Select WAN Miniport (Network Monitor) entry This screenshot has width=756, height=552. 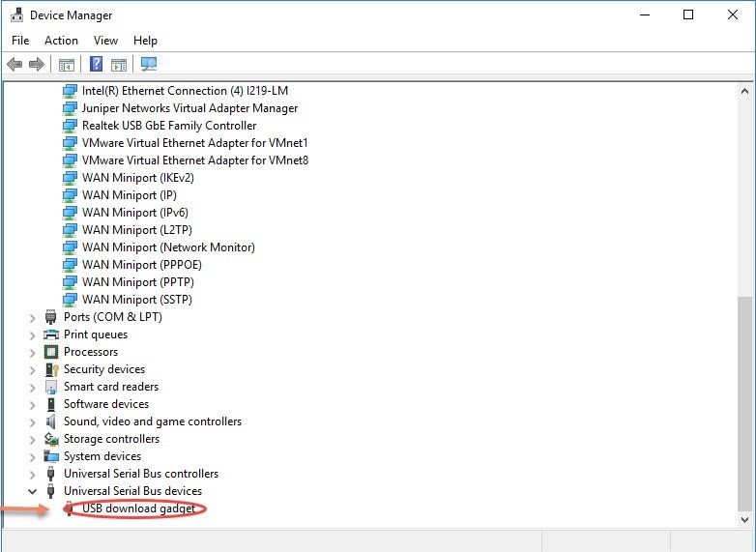[168, 247]
